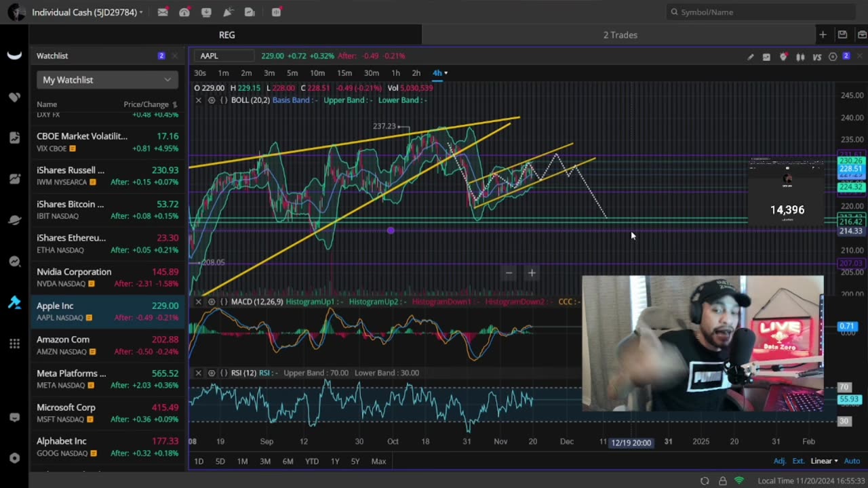
Task: Set chart range to Max
Action: pos(378,462)
